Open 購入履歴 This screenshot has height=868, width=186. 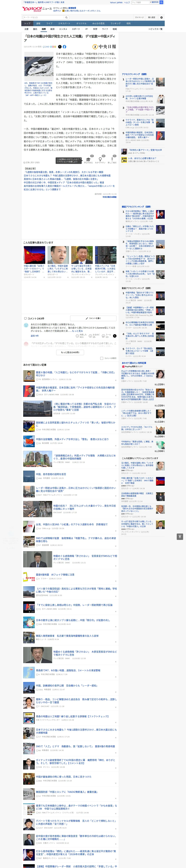click(x=152, y=17)
